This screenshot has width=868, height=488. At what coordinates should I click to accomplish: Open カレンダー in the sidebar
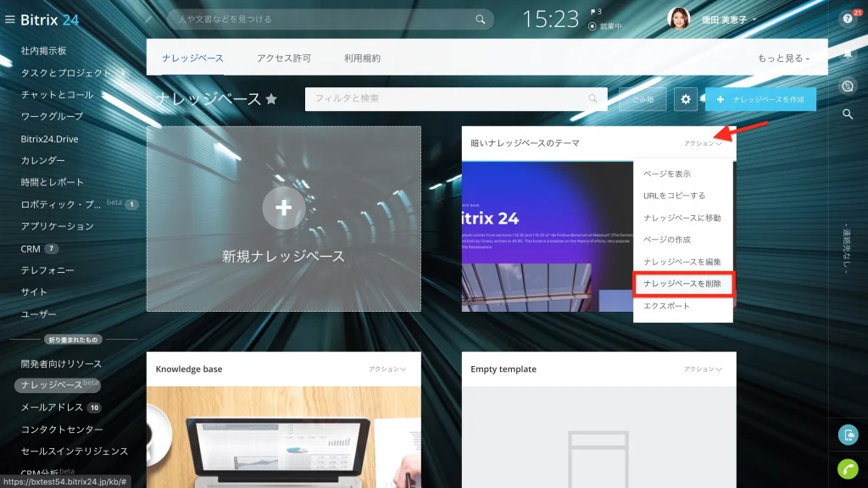point(42,160)
